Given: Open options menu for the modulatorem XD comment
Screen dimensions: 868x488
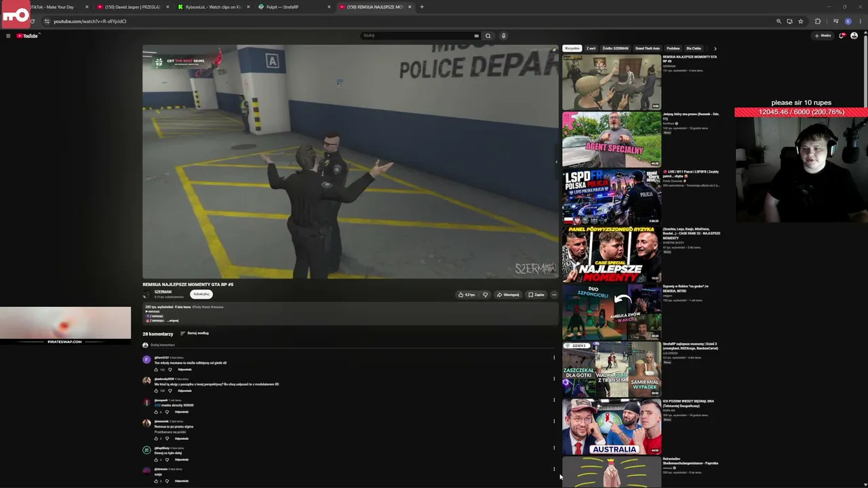Looking at the screenshot, I should (x=554, y=379).
